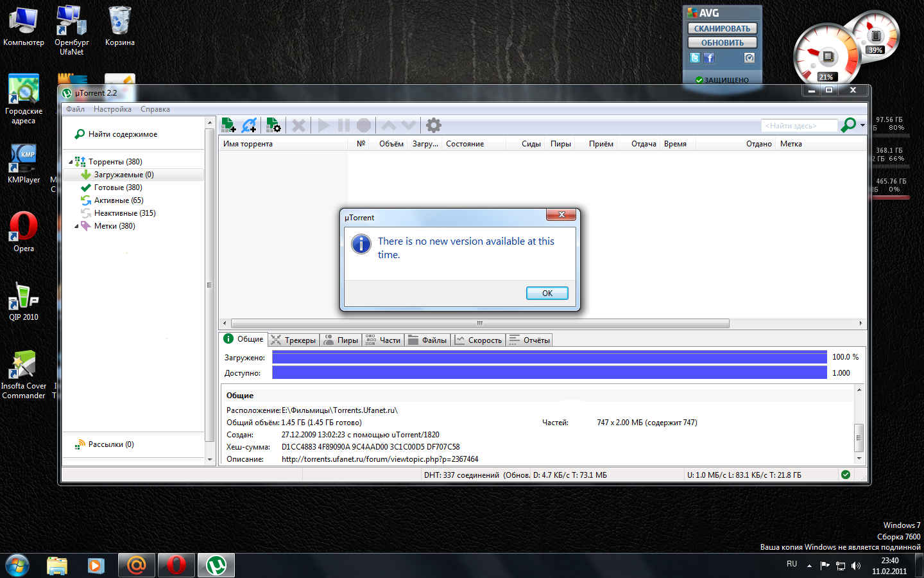
Task: Click the details pane vertical scrollbar thumb
Action: [x=859, y=437]
